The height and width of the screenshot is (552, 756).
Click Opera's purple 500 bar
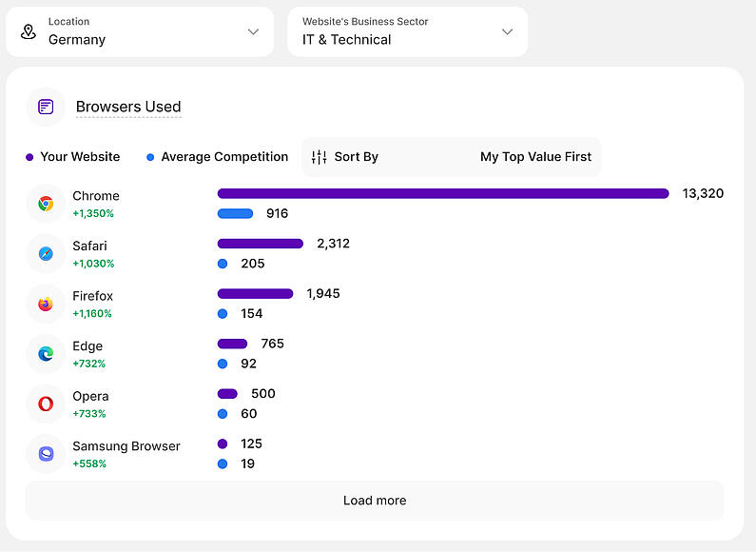[x=227, y=394]
